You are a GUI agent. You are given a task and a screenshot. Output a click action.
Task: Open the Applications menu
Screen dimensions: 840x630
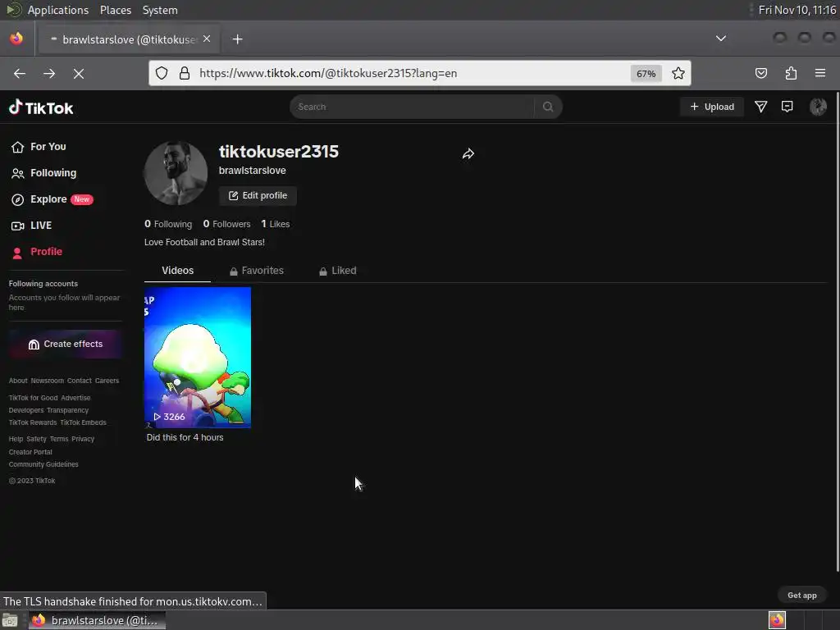[58, 10]
